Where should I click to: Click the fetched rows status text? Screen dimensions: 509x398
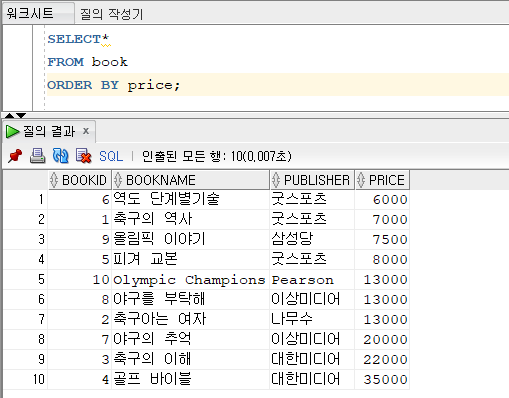[217, 156]
